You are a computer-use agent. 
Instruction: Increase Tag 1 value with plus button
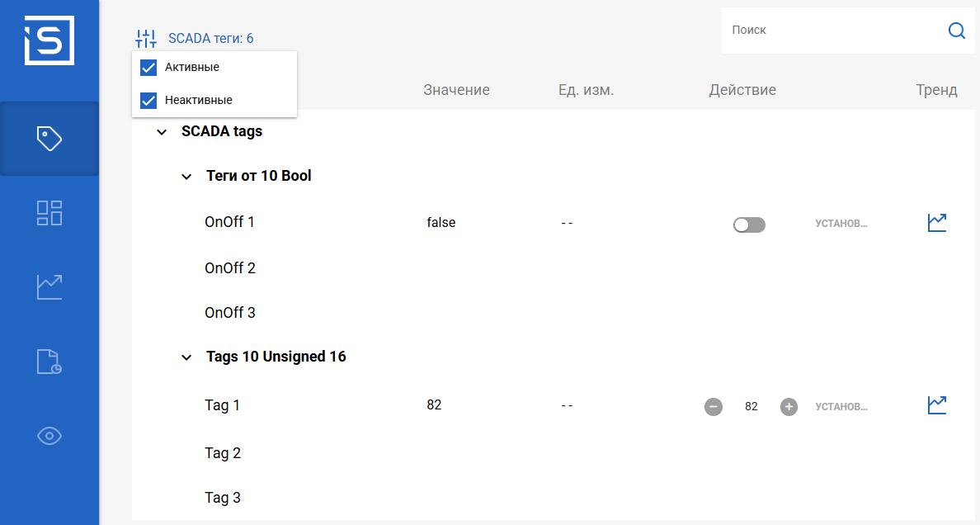coord(789,407)
